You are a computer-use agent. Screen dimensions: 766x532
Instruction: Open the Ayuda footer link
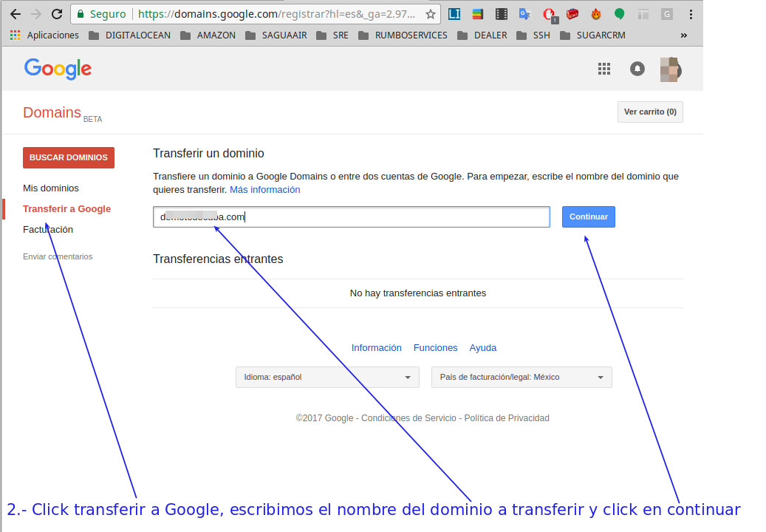[x=482, y=348]
